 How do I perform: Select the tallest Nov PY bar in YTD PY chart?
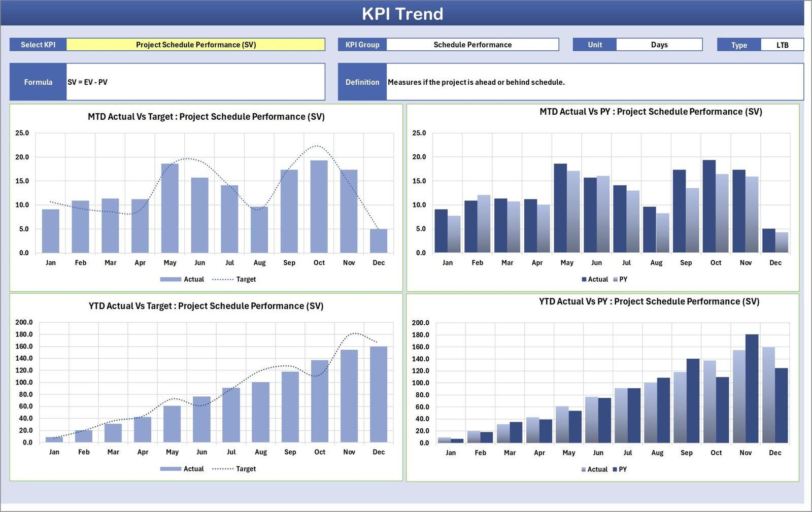[x=752, y=389]
